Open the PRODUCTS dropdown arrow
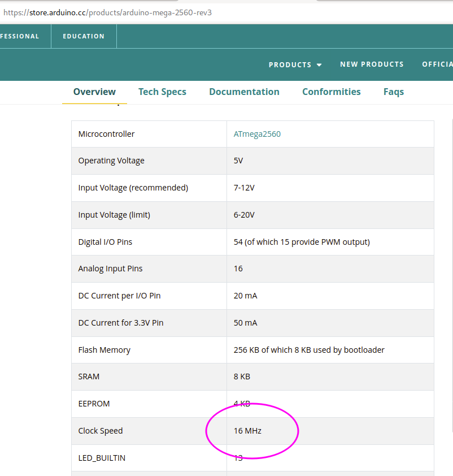The width and height of the screenshot is (453, 476). pos(319,64)
